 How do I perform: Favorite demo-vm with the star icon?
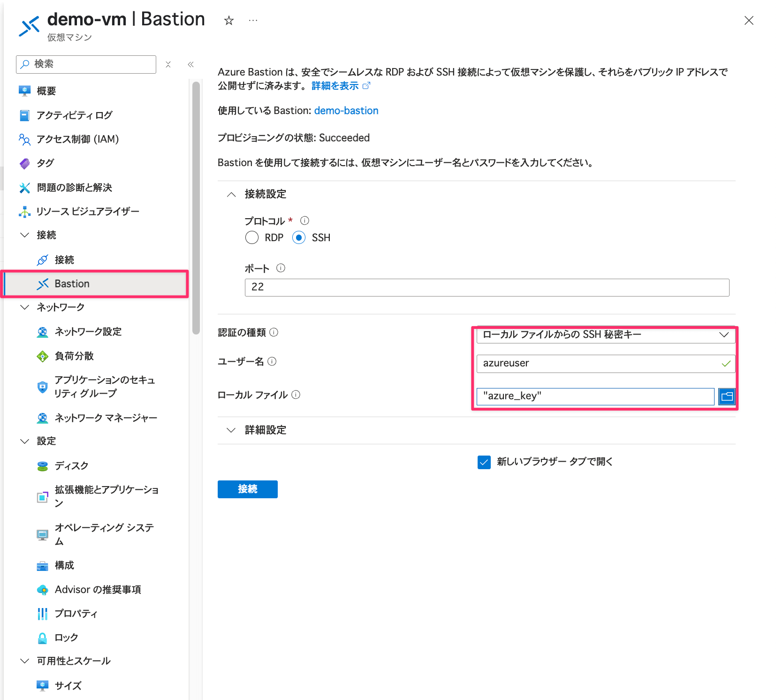point(228,20)
